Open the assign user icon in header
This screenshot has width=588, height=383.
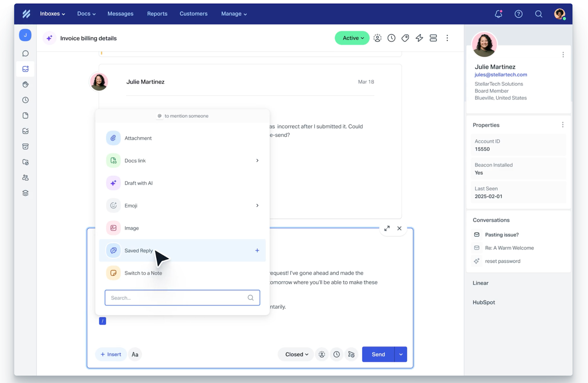tap(377, 38)
